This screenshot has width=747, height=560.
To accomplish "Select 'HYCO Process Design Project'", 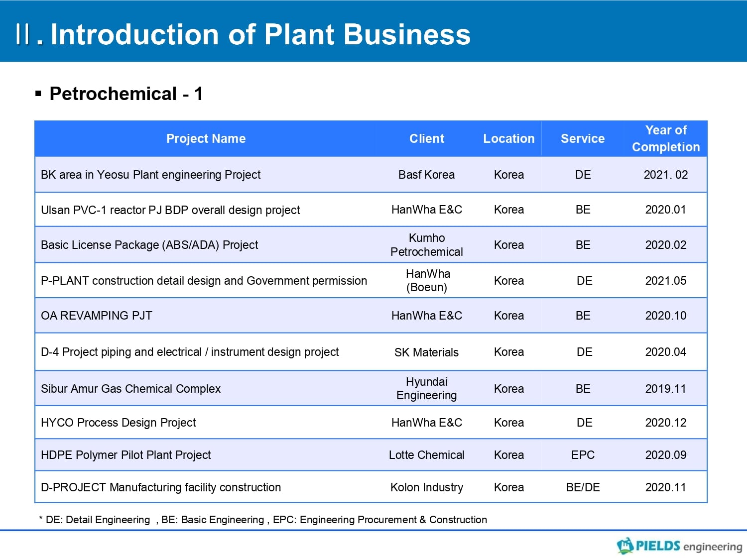I will (118, 423).
